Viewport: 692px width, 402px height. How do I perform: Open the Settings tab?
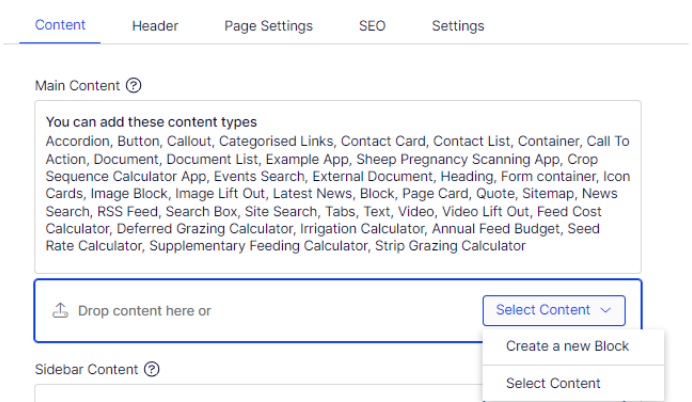(x=458, y=26)
